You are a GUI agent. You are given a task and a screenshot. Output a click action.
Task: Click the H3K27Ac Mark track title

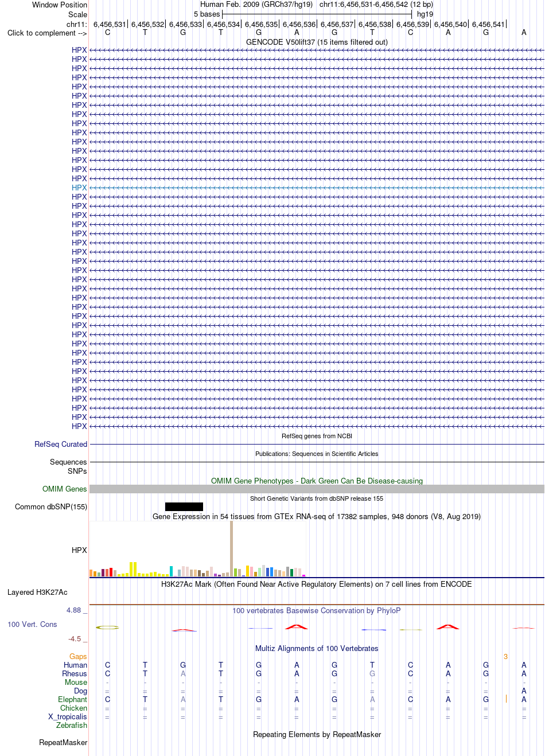tap(317, 584)
